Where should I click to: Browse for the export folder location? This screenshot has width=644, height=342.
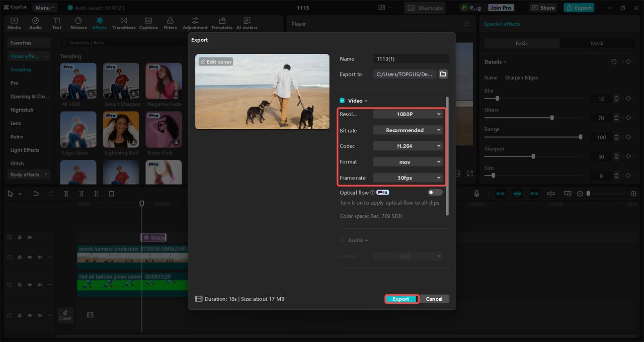coord(443,74)
